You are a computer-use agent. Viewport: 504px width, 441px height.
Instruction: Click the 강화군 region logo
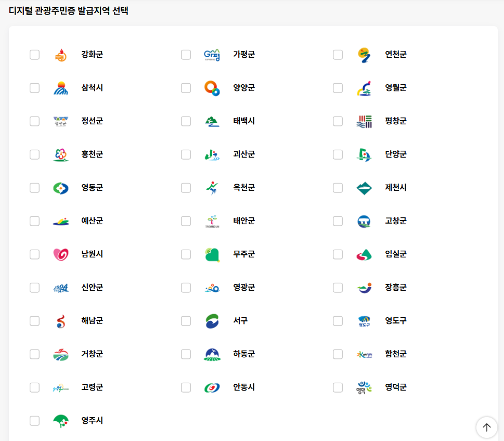[x=60, y=54]
